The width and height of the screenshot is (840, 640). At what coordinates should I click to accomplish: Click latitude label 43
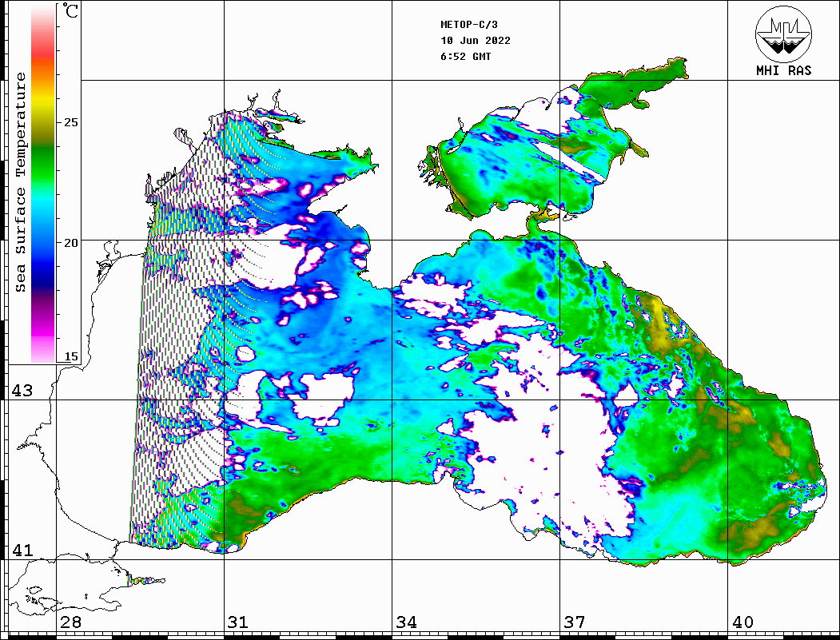(22, 391)
